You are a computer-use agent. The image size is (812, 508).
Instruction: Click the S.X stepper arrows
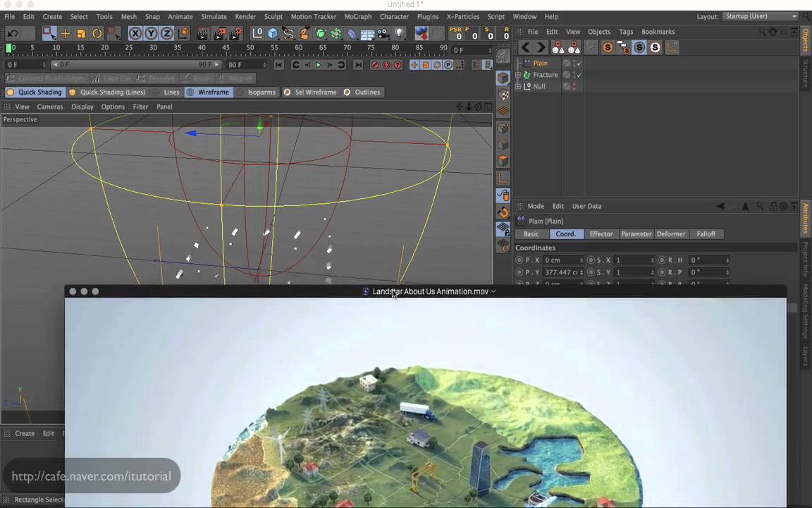pos(652,260)
